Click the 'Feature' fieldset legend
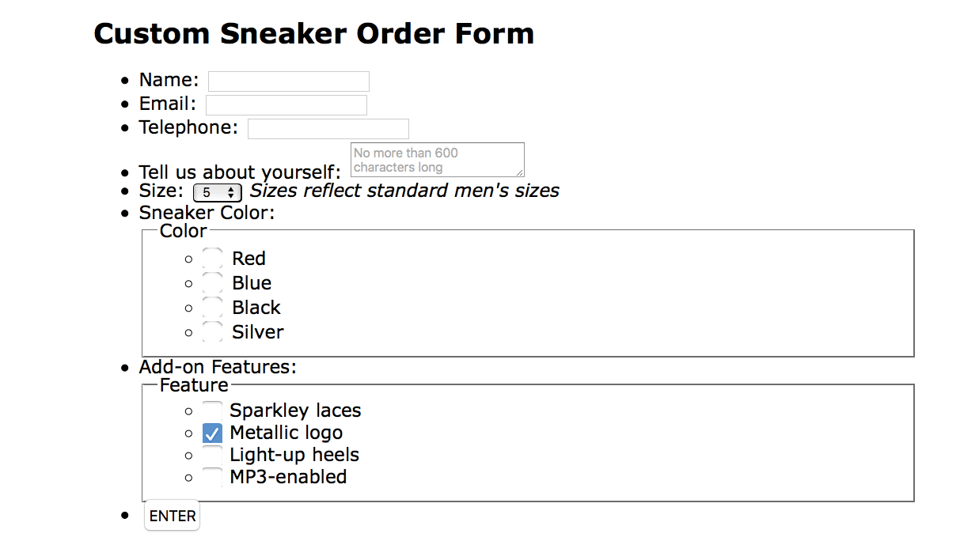 (x=194, y=385)
